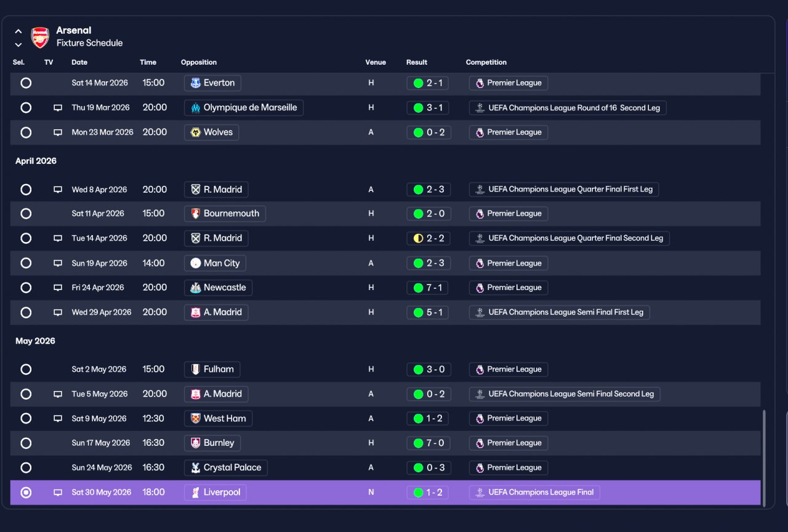The image size is (788, 532).
Task: Click the 12:30 kickoff time
Action: coord(153,419)
